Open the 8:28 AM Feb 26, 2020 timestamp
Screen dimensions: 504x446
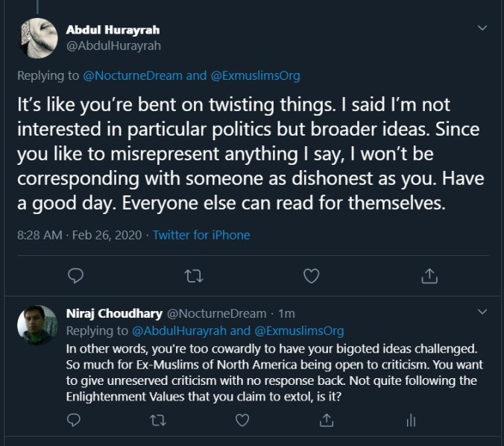[x=79, y=235]
